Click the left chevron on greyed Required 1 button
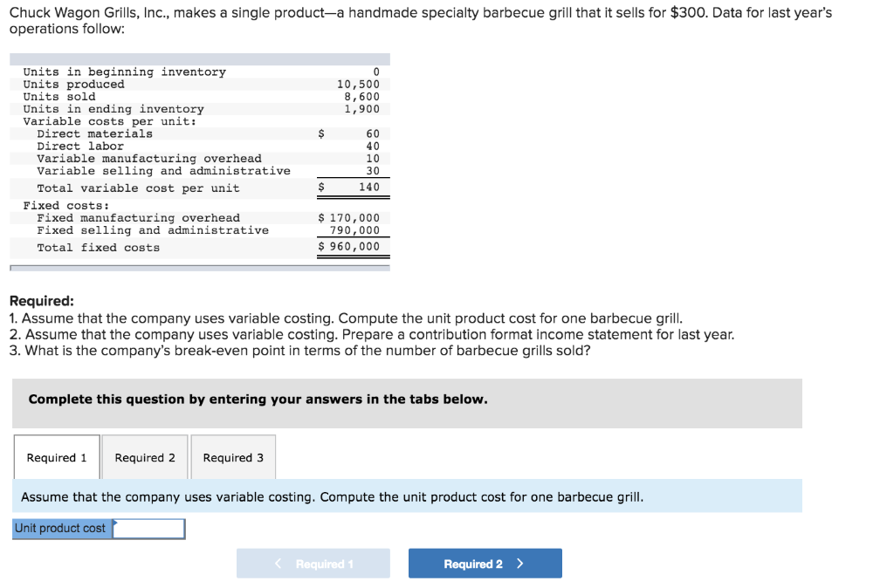The height and width of the screenshot is (588, 894). [279, 564]
